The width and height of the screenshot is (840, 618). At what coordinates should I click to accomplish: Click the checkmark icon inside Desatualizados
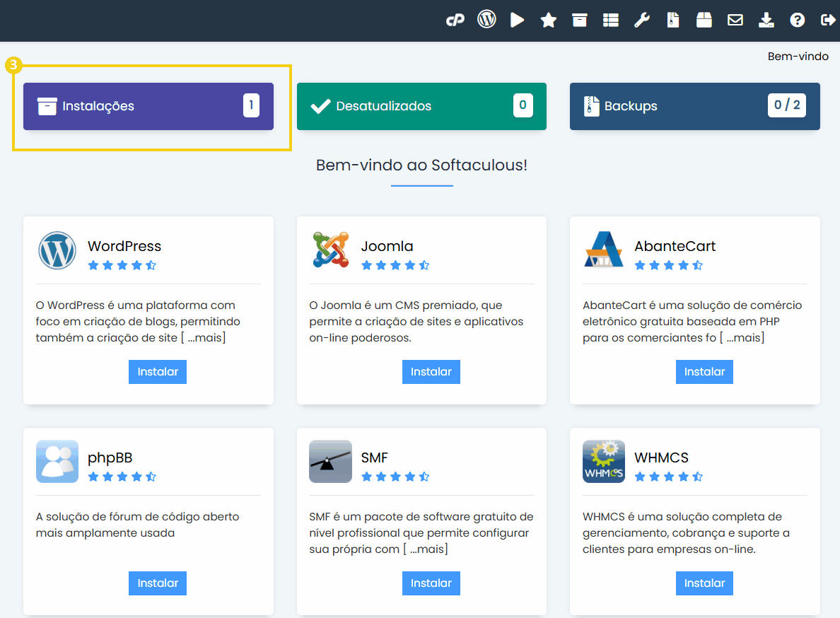(320, 106)
